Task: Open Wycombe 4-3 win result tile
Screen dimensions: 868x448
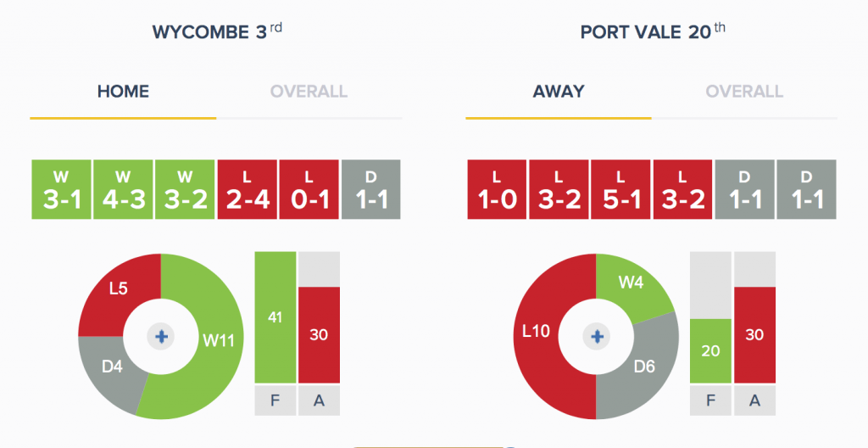Action: (123, 189)
